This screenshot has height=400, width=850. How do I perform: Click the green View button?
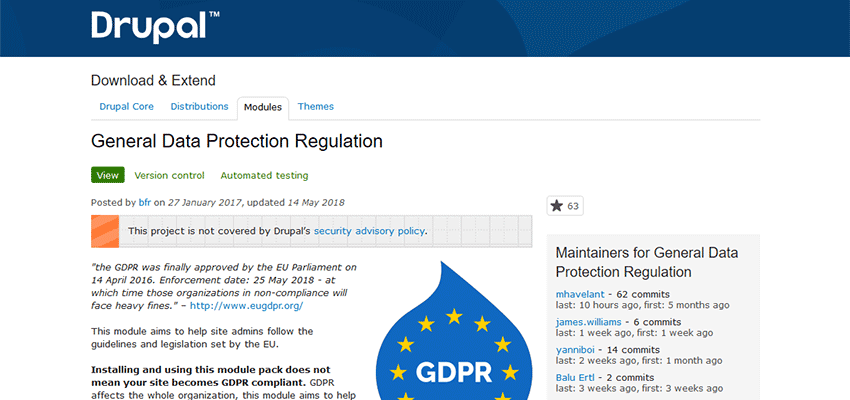[107, 175]
